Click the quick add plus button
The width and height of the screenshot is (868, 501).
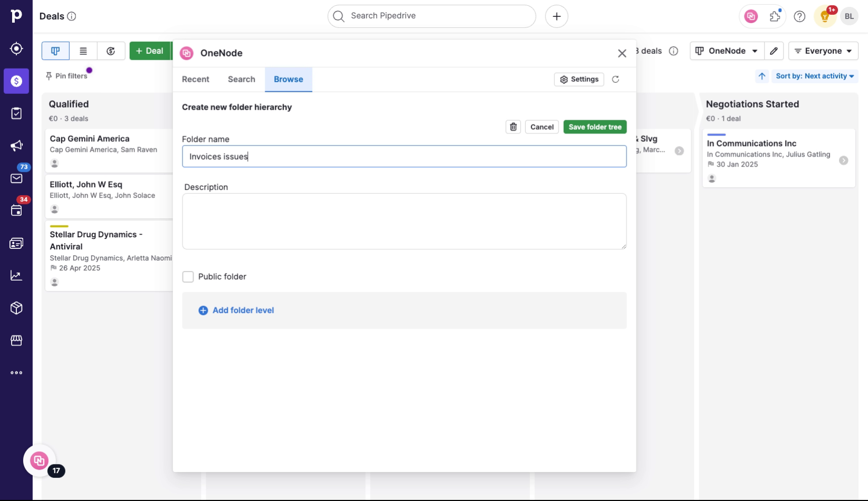(x=556, y=16)
